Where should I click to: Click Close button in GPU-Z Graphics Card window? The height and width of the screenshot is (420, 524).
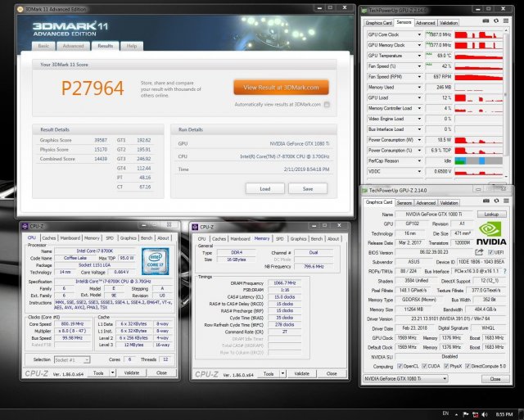tap(495, 379)
